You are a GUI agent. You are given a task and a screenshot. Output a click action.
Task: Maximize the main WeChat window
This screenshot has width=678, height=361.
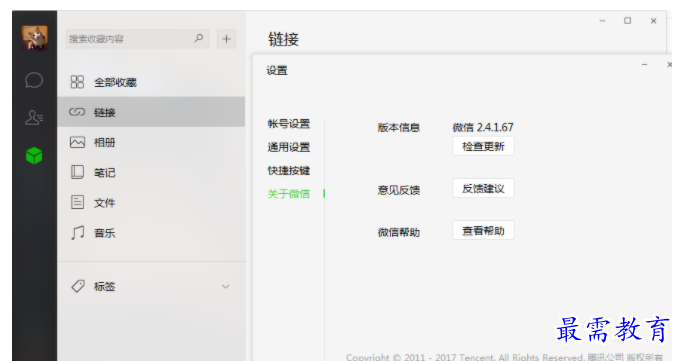[627, 21]
